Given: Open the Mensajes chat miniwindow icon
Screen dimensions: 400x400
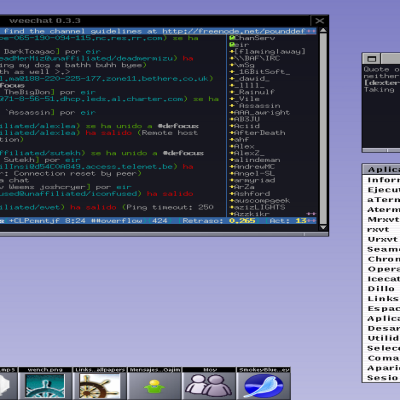Looking at the screenshot, I should 154,384.
